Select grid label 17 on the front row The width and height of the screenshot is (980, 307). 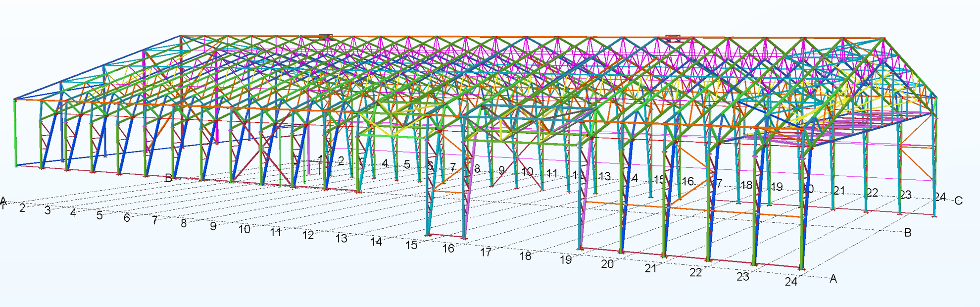(x=486, y=252)
